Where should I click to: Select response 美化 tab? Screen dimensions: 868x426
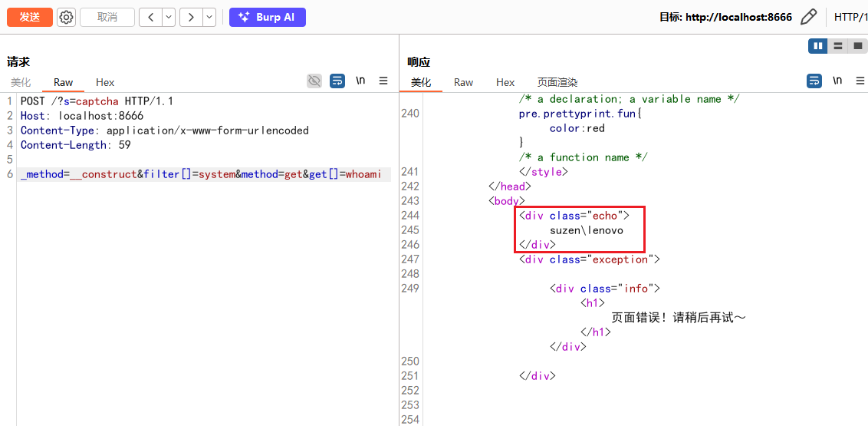point(421,82)
